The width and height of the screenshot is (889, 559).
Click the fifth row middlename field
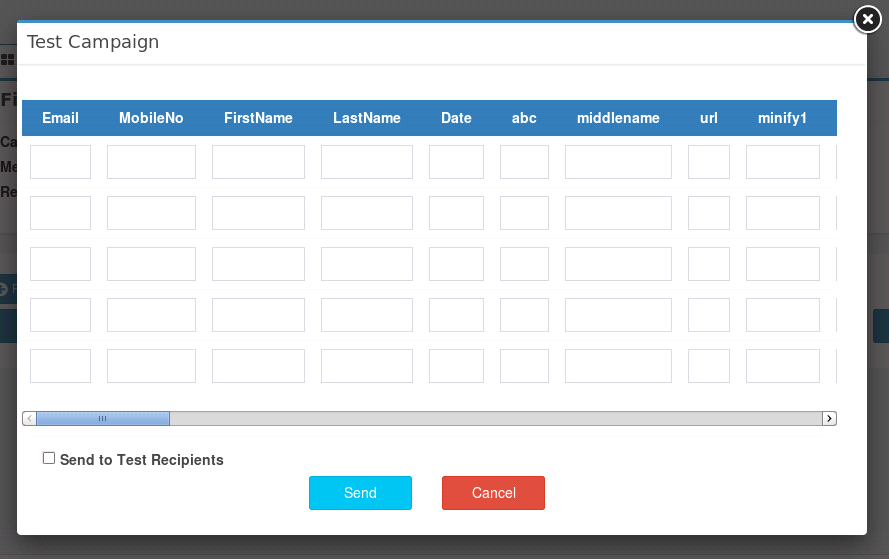pyautogui.click(x=618, y=366)
